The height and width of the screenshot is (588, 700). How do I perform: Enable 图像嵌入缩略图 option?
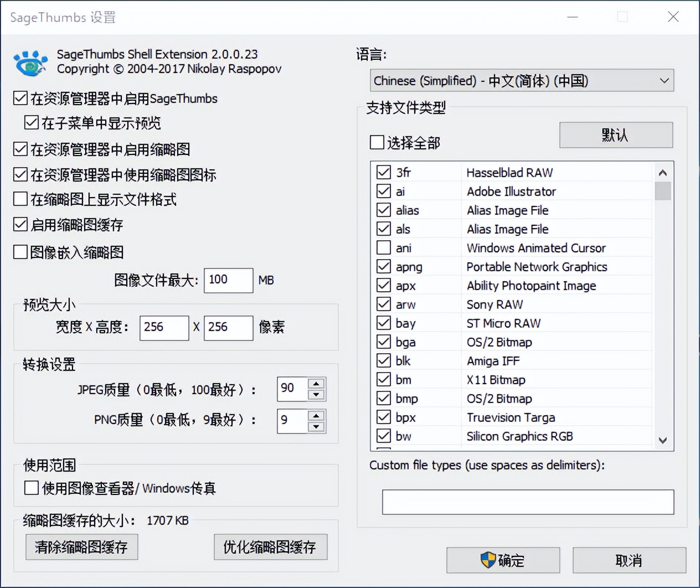(20, 252)
